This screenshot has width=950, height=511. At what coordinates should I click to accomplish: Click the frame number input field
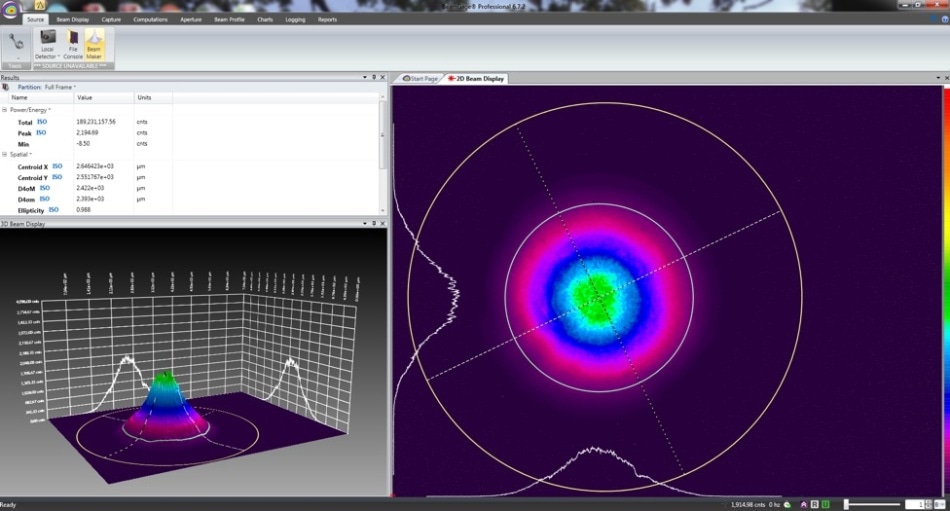914,504
